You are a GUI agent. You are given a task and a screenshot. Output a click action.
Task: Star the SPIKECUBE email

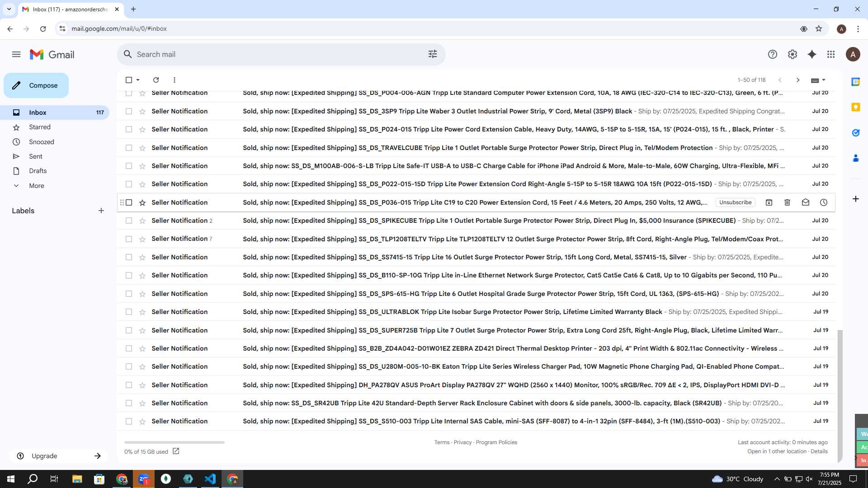click(142, 221)
